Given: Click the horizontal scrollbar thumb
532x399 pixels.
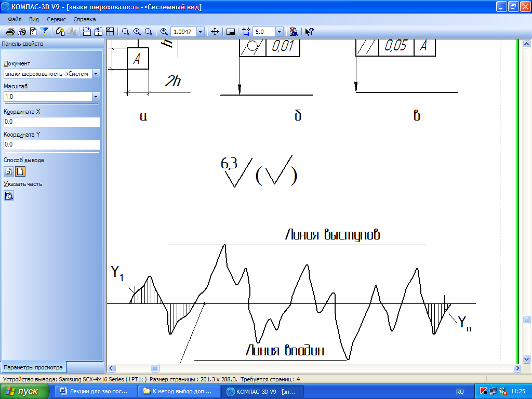Looking at the screenshot, I should 155,368.
